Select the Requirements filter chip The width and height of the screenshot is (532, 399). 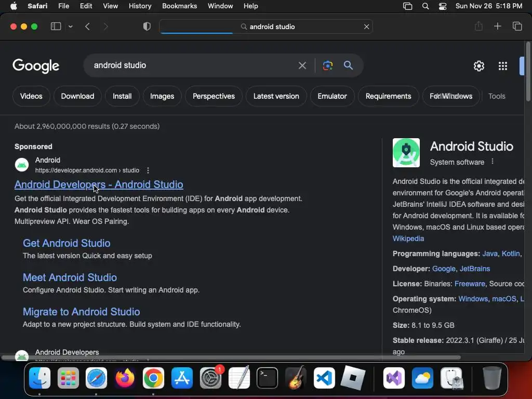click(x=388, y=96)
